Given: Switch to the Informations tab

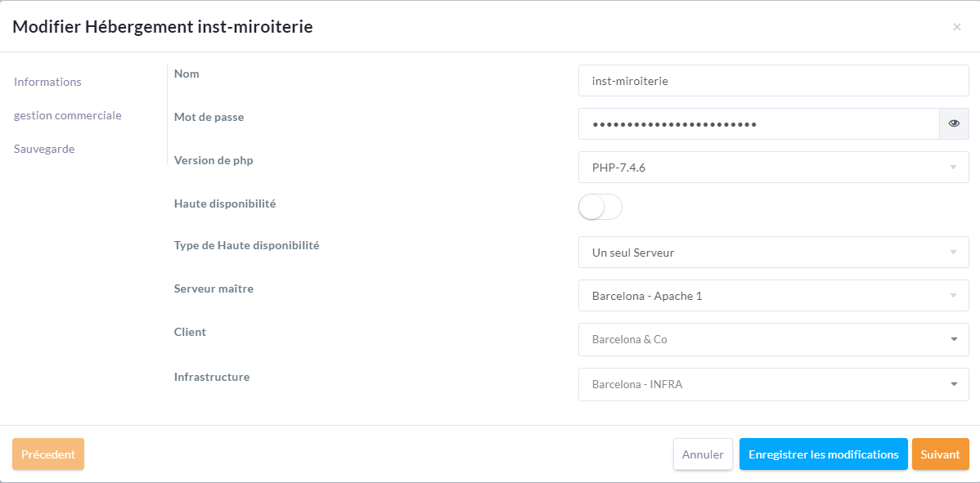Looking at the screenshot, I should [x=48, y=82].
